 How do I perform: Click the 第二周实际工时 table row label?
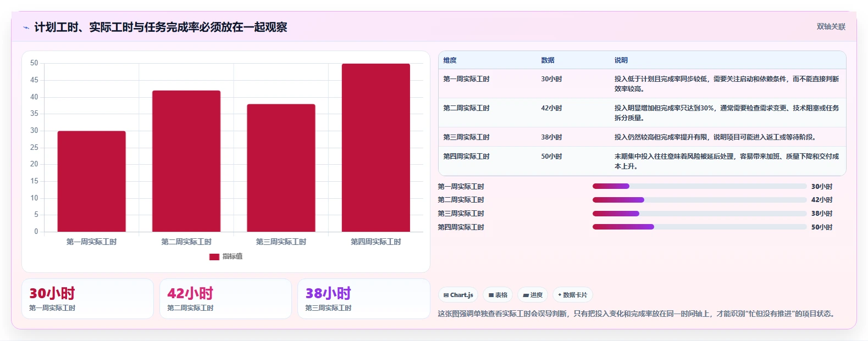point(466,108)
